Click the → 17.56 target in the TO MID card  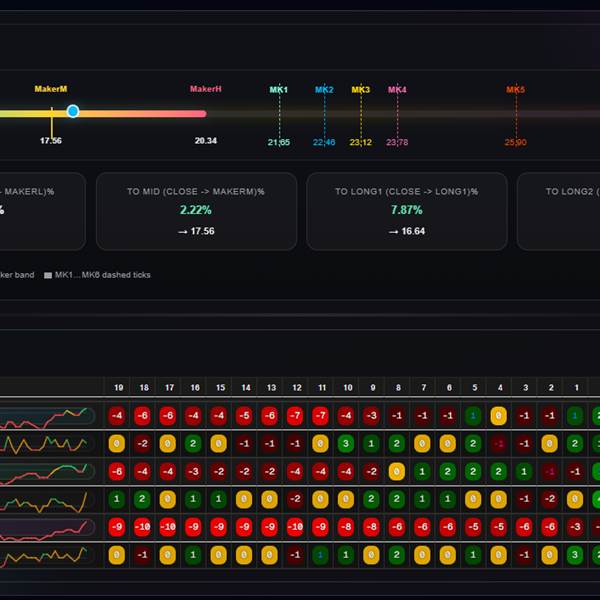(x=196, y=231)
